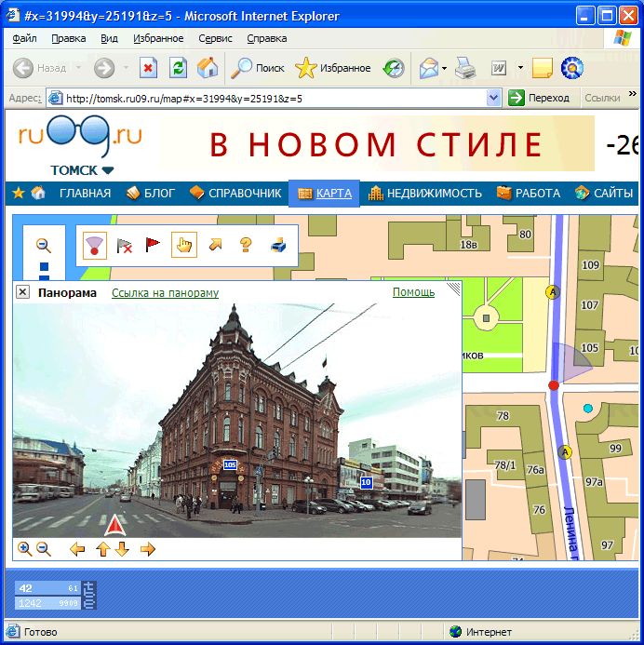Click the Помощь link

(x=413, y=292)
